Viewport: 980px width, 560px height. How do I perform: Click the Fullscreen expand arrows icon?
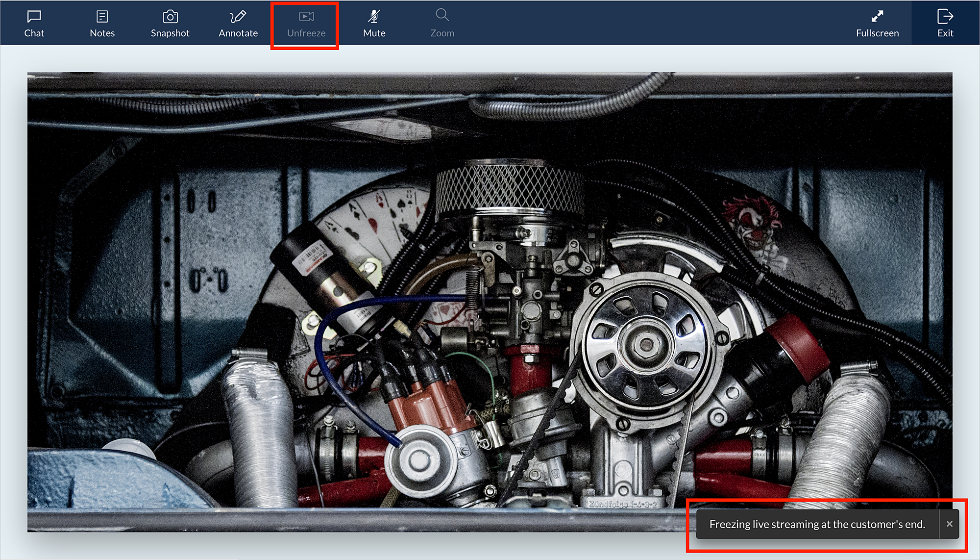pyautogui.click(x=877, y=16)
